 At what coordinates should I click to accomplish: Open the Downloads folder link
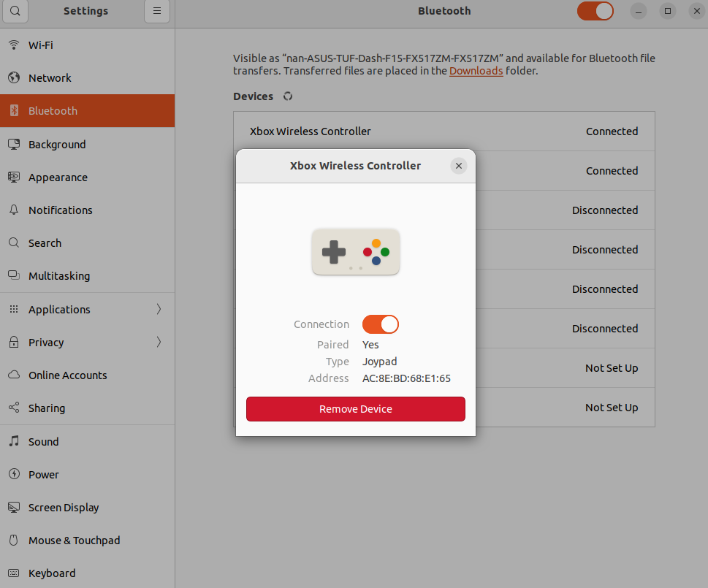coord(476,71)
